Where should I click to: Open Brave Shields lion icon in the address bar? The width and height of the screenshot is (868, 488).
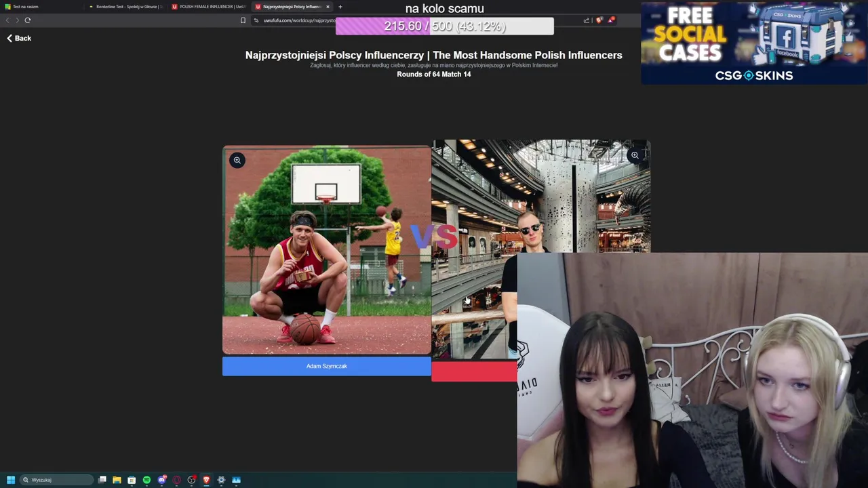[599, 20]
